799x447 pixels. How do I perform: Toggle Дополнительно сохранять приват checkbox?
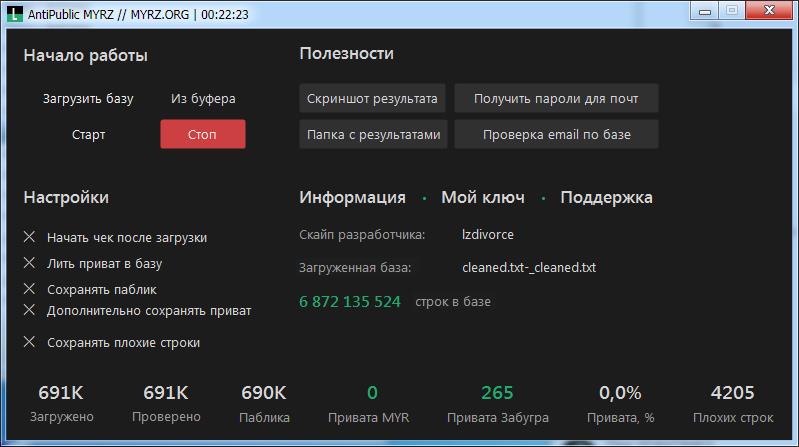point(30,309)
